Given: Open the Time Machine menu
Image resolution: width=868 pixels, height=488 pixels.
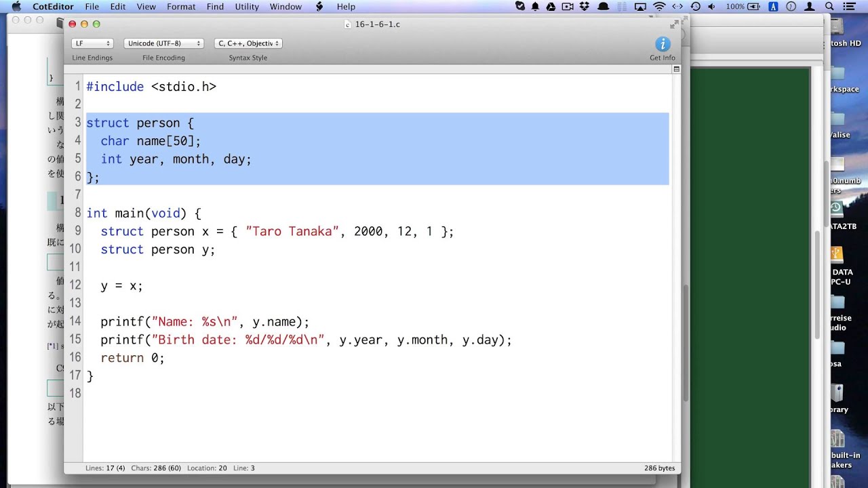Looking at the screenshot, I should [696, 6].
